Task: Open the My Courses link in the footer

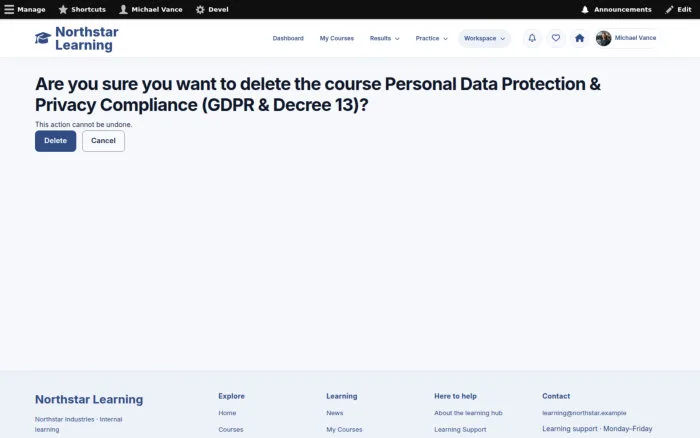Action: point(344,430)
